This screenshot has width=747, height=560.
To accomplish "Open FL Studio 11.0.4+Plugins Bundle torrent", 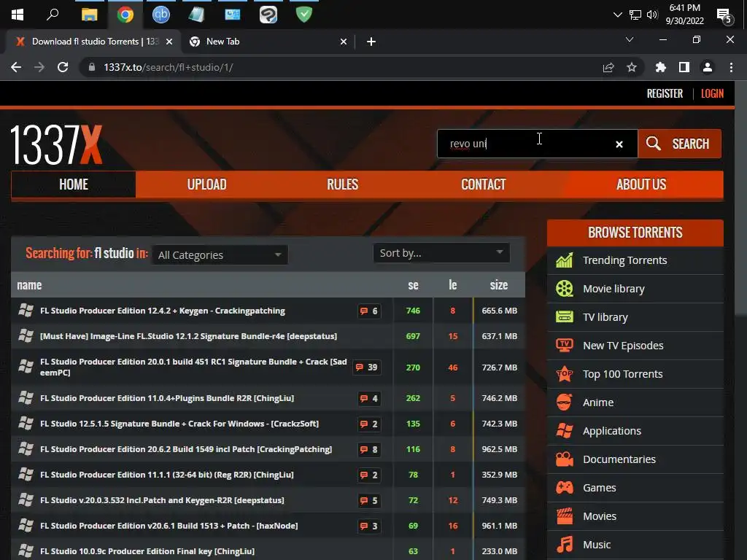I will coord(167,398).
